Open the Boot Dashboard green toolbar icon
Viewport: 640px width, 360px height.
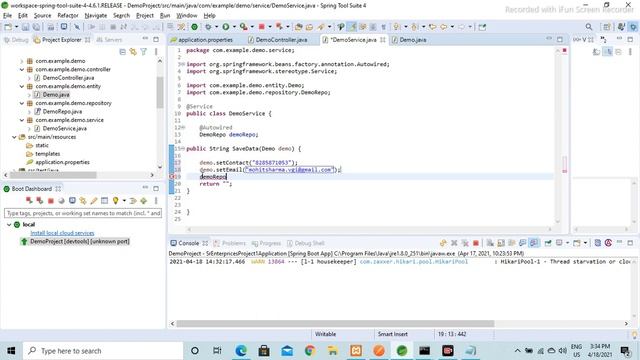[195, 27]
